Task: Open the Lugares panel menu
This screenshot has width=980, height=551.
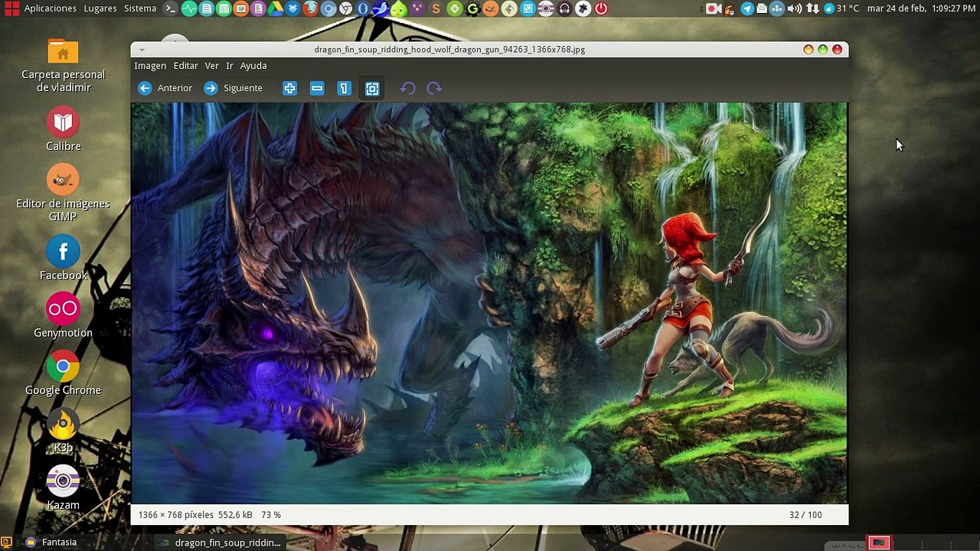Action: (100, 8)
